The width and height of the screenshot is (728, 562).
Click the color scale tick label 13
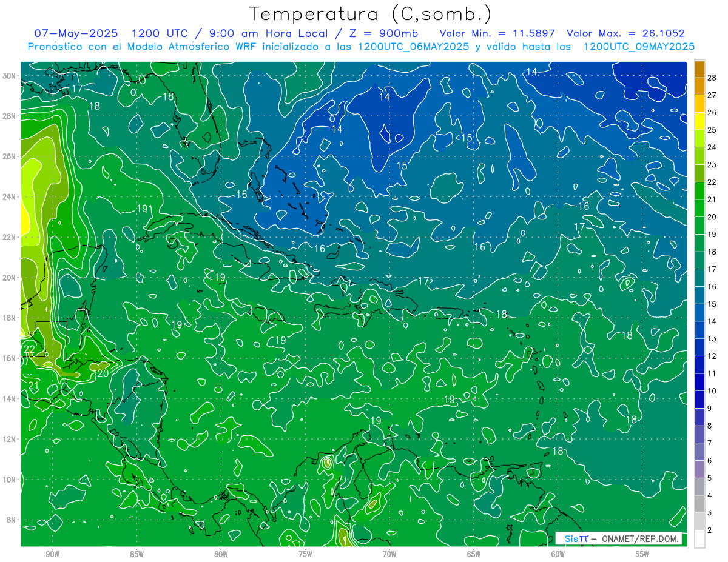coord(712,339)
